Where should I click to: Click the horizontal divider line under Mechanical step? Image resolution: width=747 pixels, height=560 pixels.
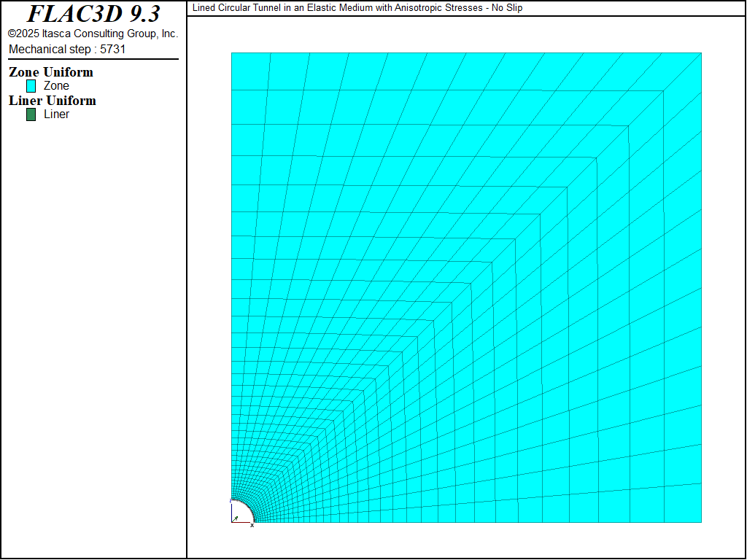point(93,59)
